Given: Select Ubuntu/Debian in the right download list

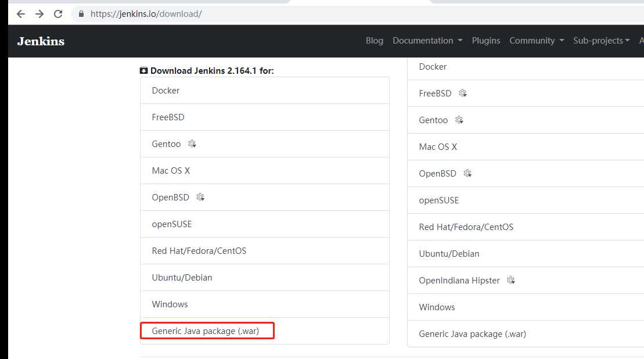Looking at the screenshot, I should [x=526, y=253].
